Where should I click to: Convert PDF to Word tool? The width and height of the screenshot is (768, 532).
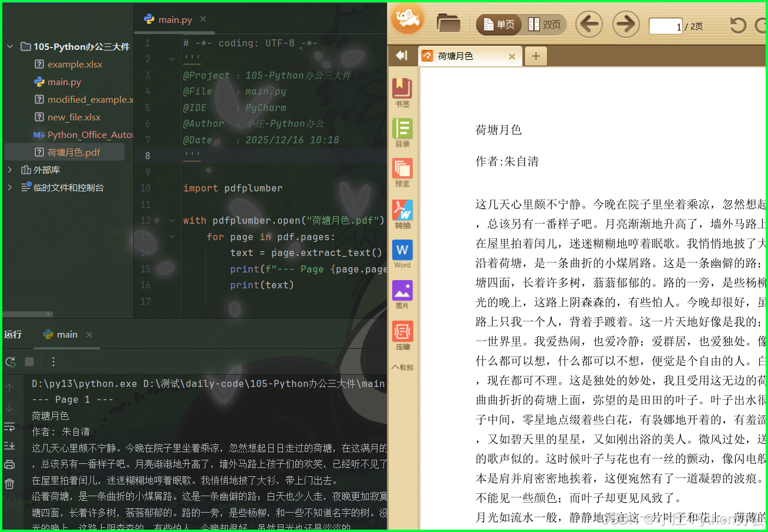tap(402, 254)
